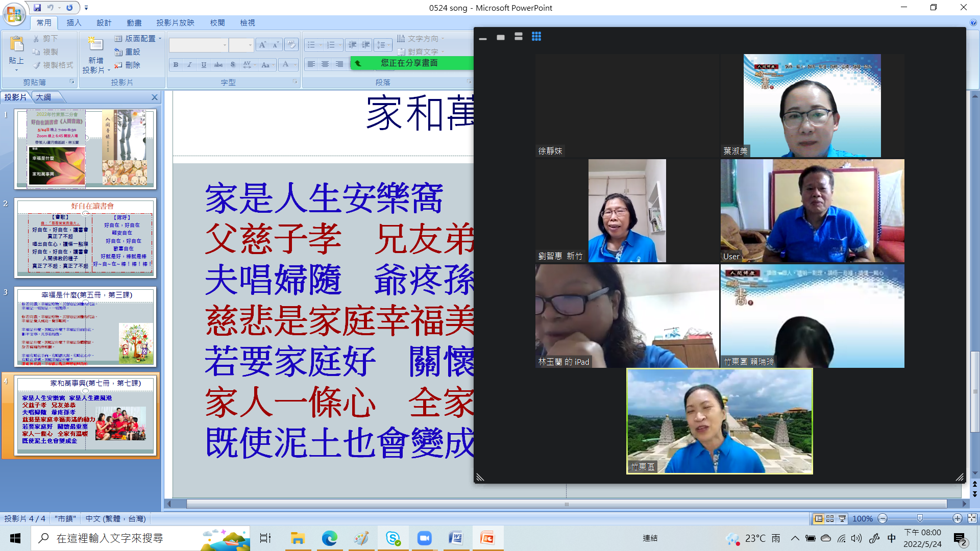Toggle the Normal view button in status bar
Viewport: 980px width, 551px height.
pyautogui.click(x=818, y=519)
